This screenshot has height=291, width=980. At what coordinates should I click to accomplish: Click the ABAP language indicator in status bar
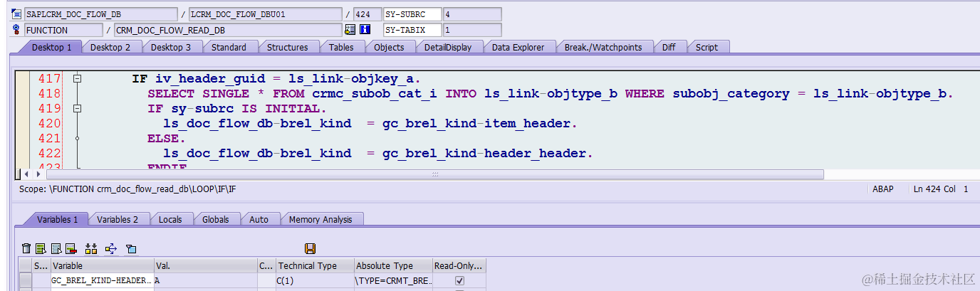pos(883,189)
